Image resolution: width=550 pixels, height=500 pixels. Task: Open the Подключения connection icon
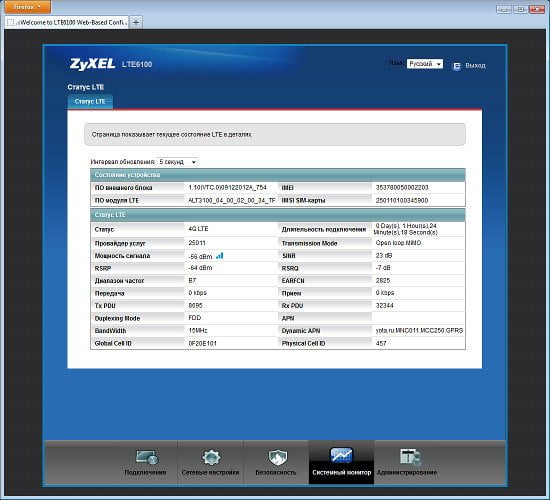[x=147, y=458]
